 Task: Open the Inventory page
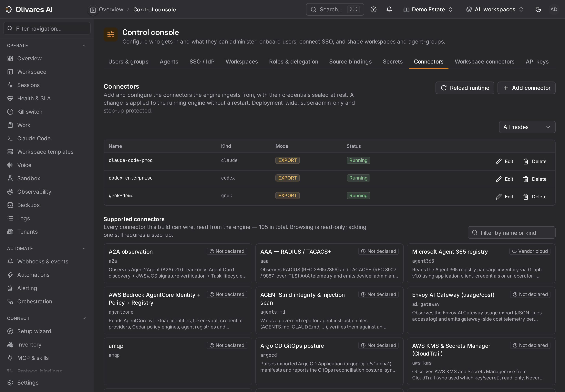[x=47, y=345]
